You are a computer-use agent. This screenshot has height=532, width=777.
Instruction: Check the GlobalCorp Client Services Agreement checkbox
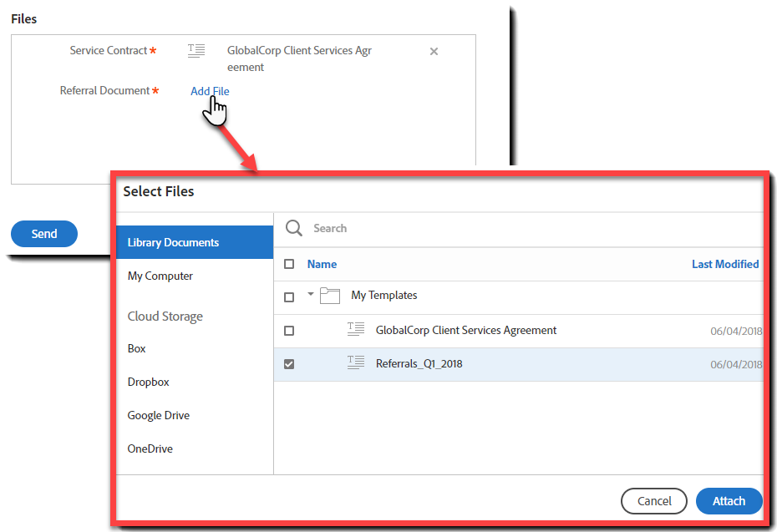[x=288, y=330]
